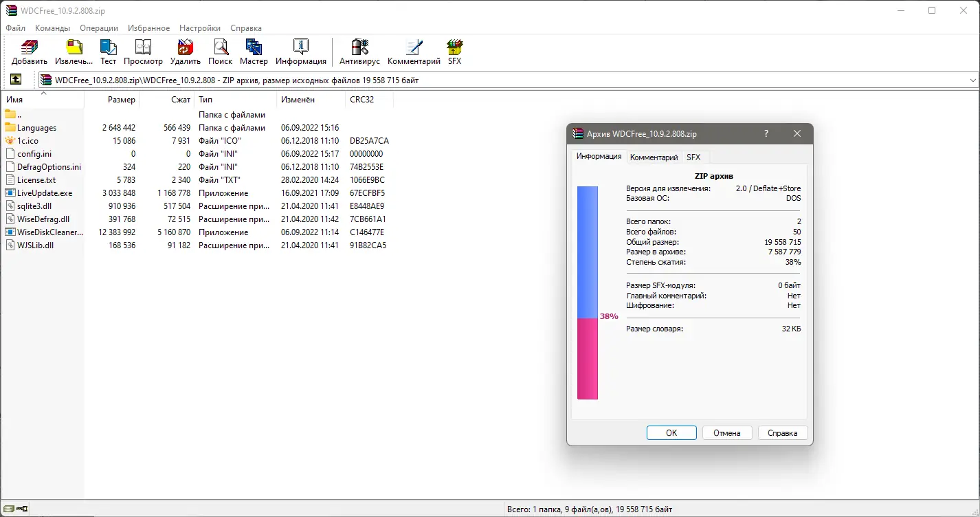Click the Справка button in dialog
980x517 pixels.
tap(783, 432)
